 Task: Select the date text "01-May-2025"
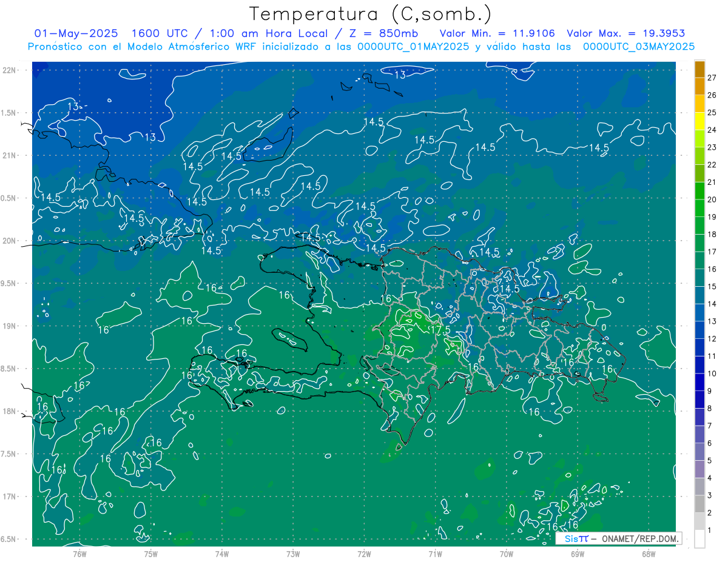(x=76, y=33)
